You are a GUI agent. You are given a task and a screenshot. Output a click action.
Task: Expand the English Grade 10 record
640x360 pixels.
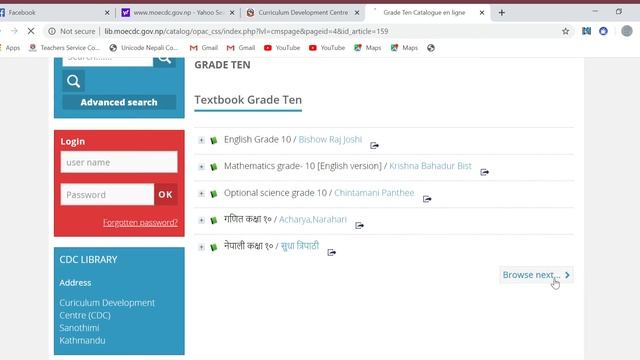pyautogui.click(x=201, y=140)
